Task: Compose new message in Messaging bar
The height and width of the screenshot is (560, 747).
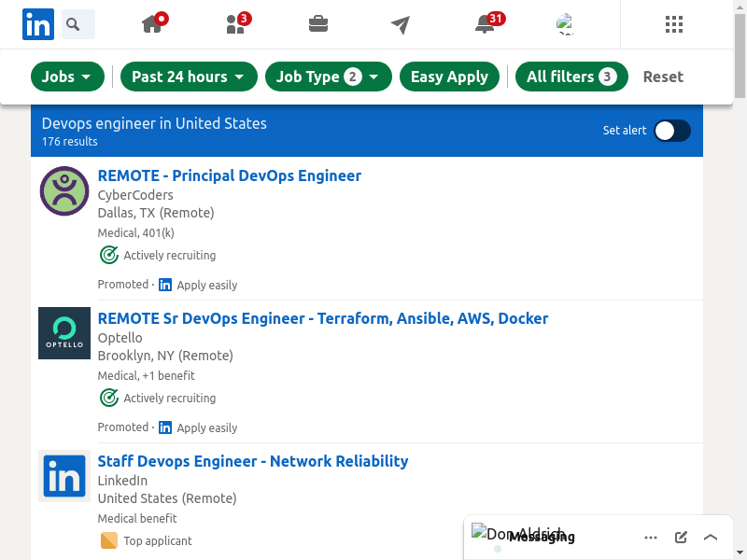Action: tap(681, 538)
